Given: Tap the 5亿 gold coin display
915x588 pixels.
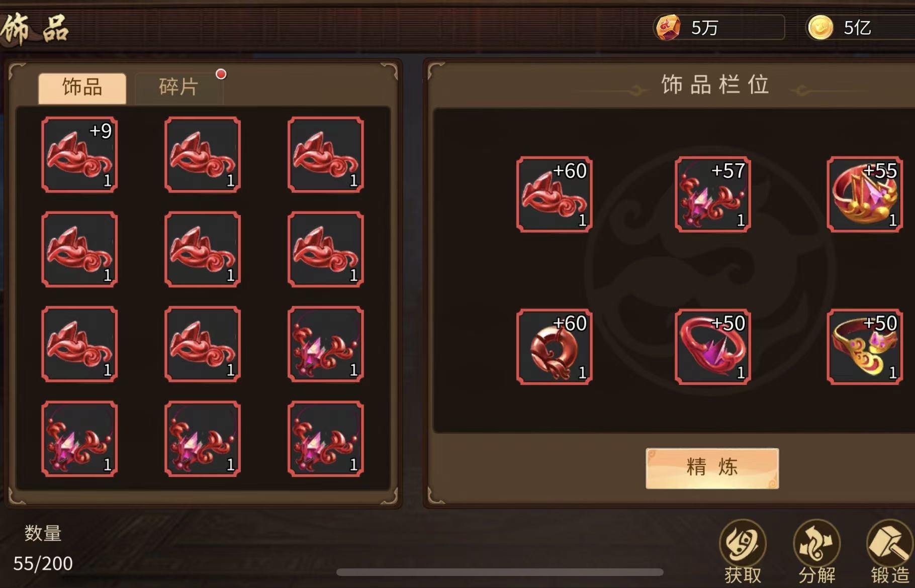Looking at the screenshot, I should [x=861, y=27].
